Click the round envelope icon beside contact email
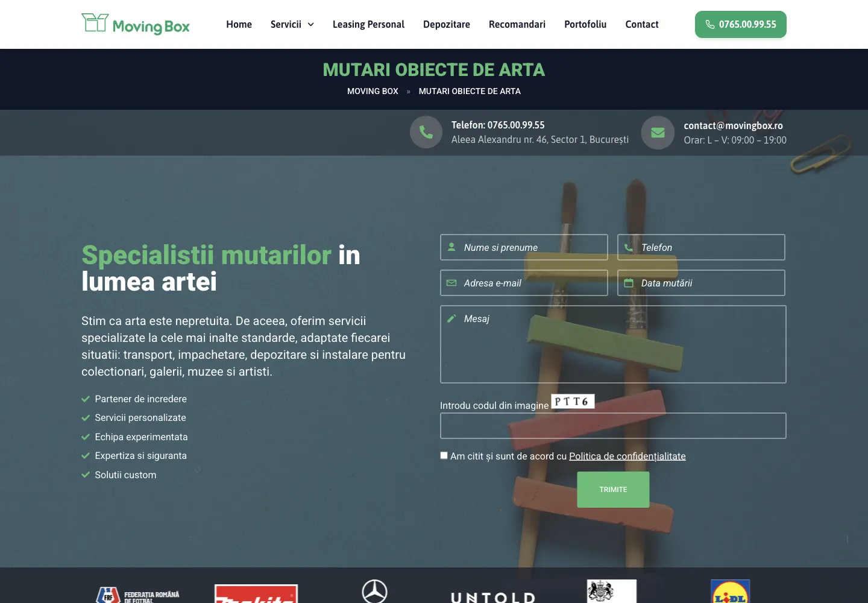Viewport: 868px width, 603px height. click(658, 133)
